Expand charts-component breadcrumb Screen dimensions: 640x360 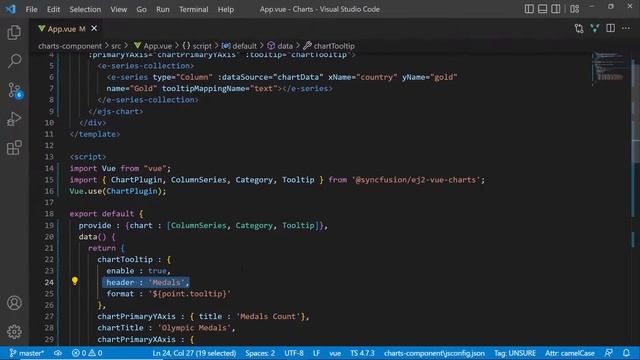[x=70, y=46]
